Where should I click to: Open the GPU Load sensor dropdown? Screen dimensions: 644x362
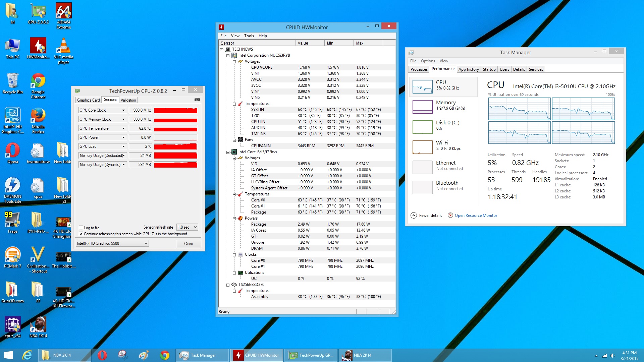123,146
